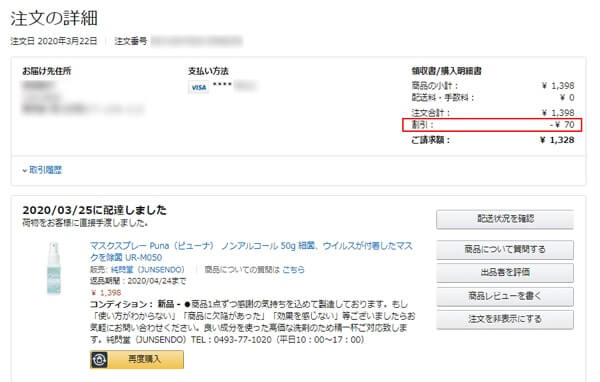Open the mask spray product thumbnail

[x=54, y=268]
